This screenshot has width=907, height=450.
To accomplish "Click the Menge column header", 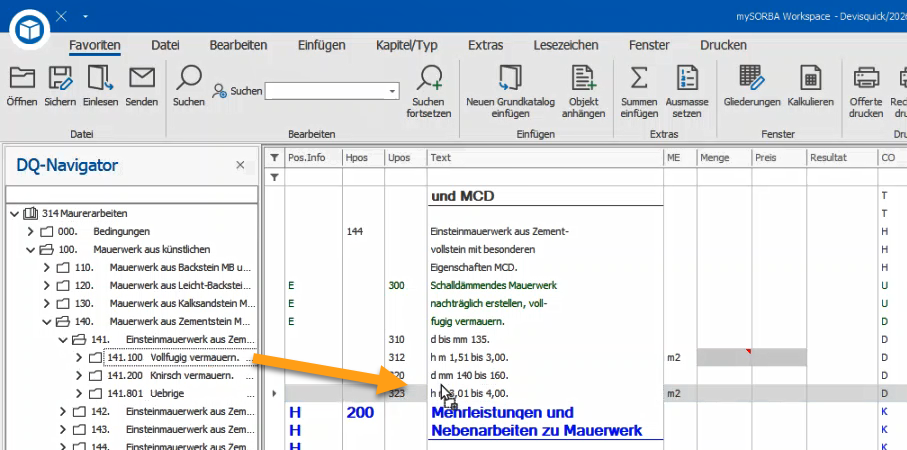I will tap(724, 157).
